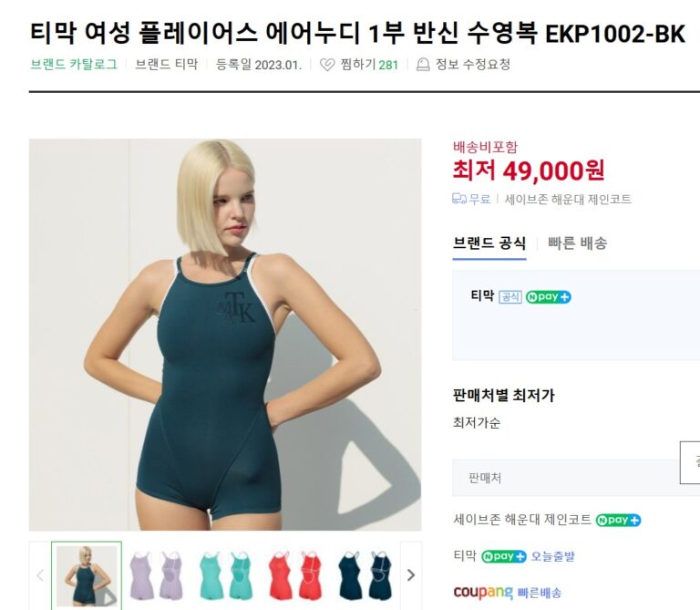The height and width of the screenshot is (610, 700).
Task: Open the 세이브존 해운대 제인코트 seller link
Action: coord(522,520)
